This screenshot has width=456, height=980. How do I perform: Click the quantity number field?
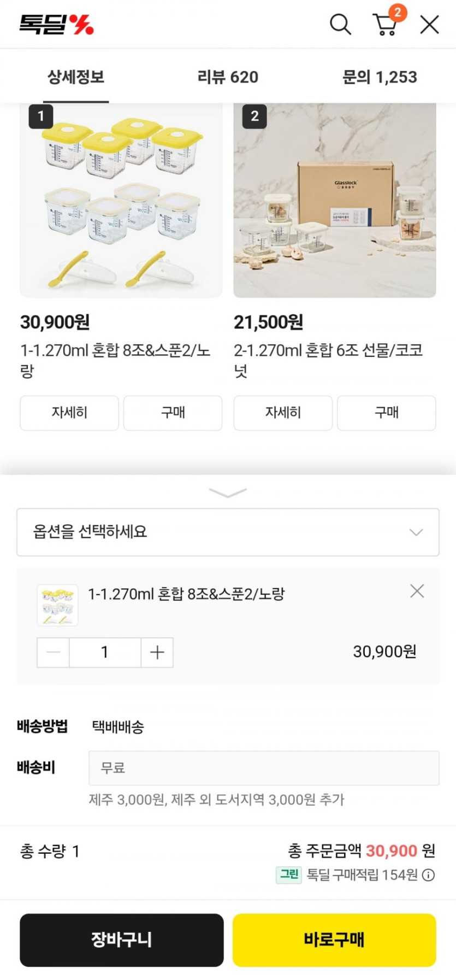pyautogui.click(x=105, y=652)
